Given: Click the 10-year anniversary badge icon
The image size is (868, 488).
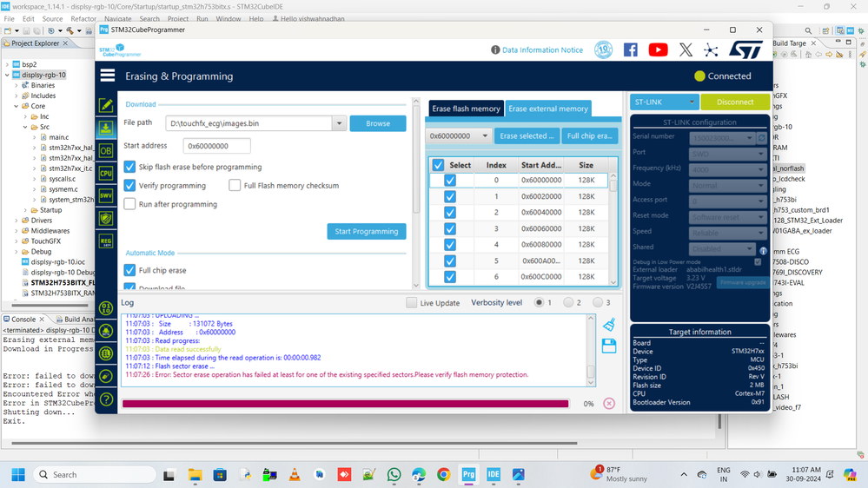Looking at the screenshot, I should [603, 49].
